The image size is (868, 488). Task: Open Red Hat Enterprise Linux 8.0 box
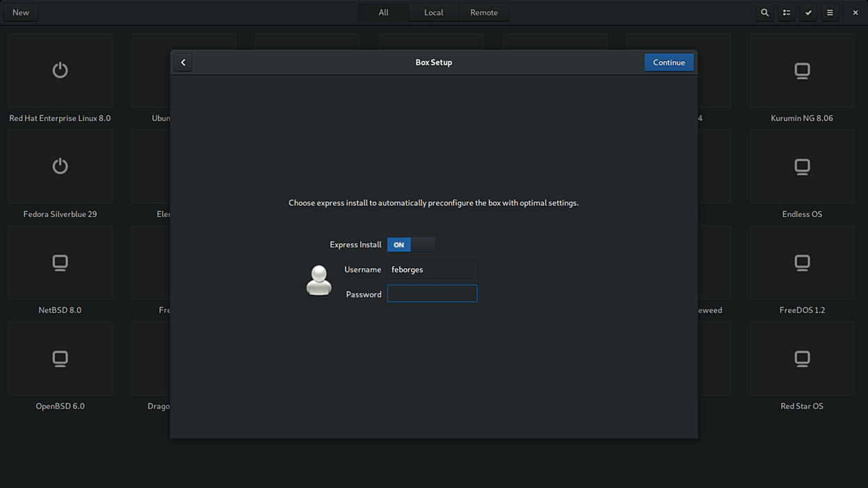pos(60,71)
